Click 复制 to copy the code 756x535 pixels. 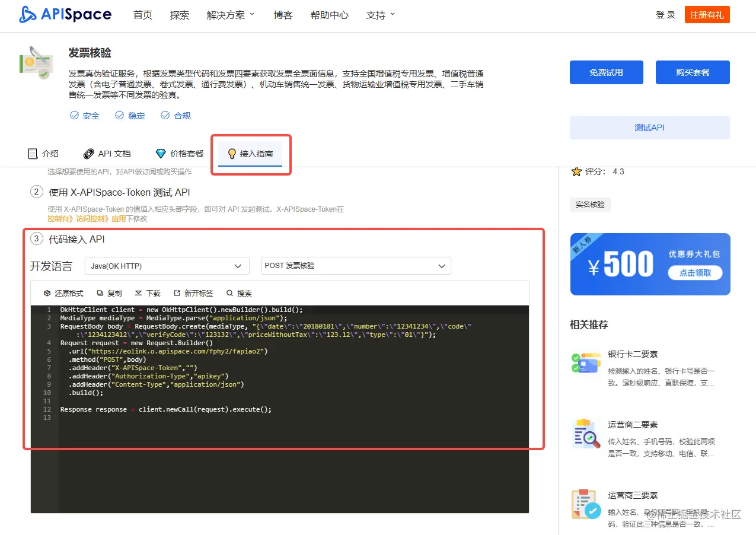(109, 293)
